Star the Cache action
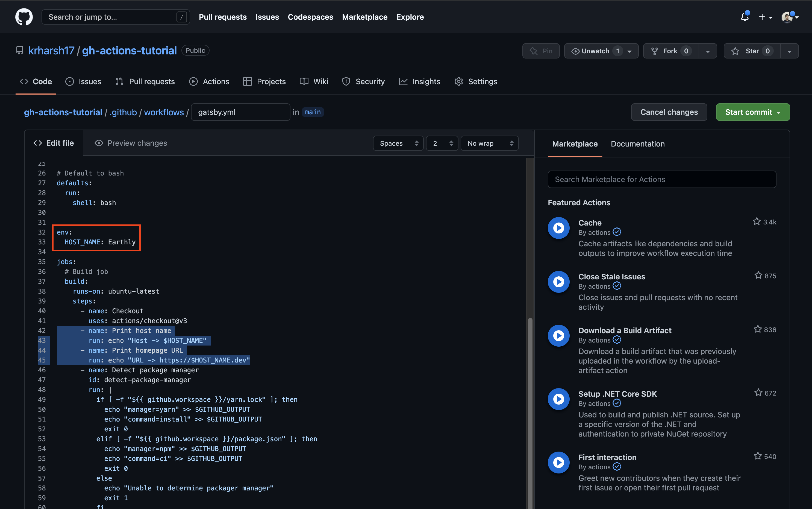The height and width of the screenshot is (509, 812). [757, 221]
